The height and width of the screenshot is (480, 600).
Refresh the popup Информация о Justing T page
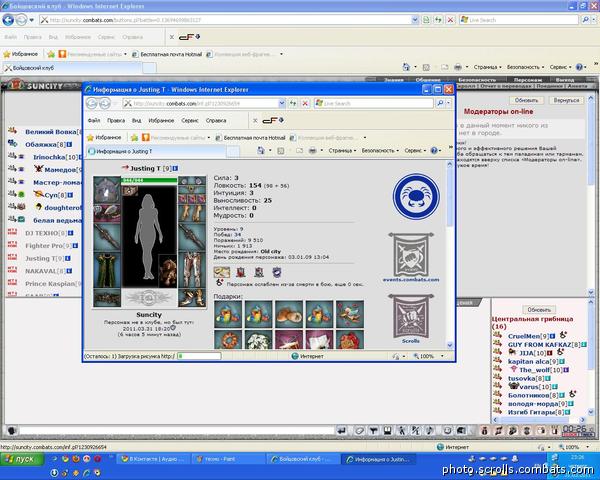[293, 103]
